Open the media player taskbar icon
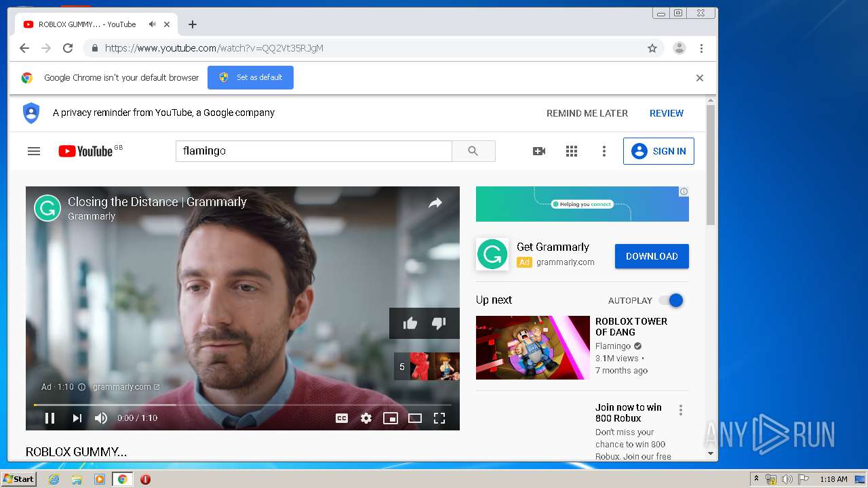The image size is (868, 488). [x=100, y=479]
